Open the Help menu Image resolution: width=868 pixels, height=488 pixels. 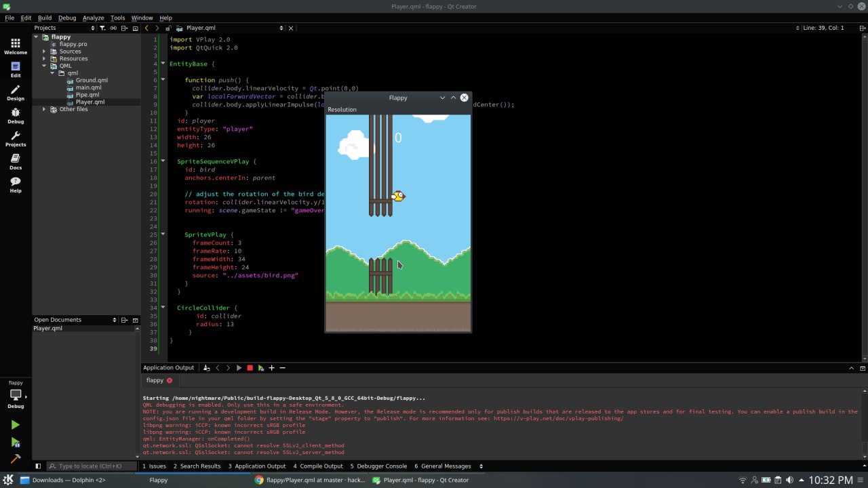165,18
